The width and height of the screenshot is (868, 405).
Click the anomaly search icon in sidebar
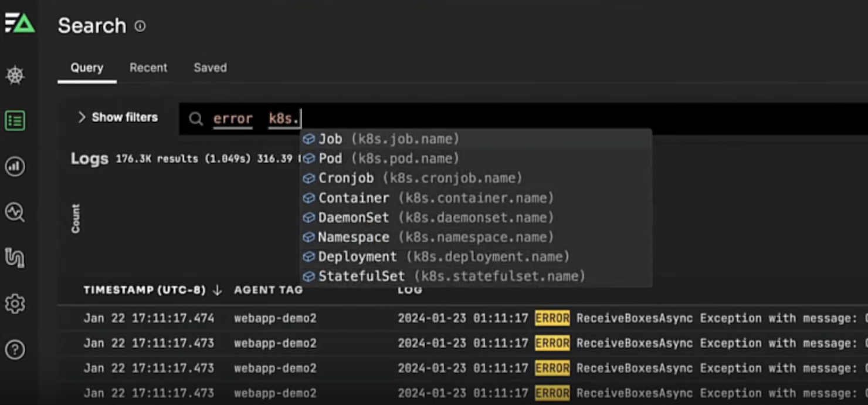coord(15,212)
